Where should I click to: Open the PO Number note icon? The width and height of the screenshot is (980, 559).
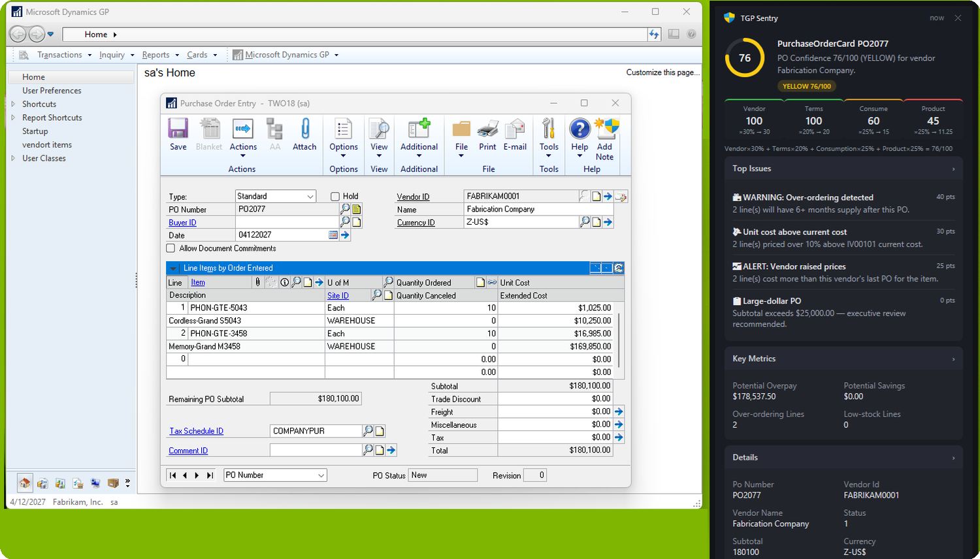pos(357,209)
